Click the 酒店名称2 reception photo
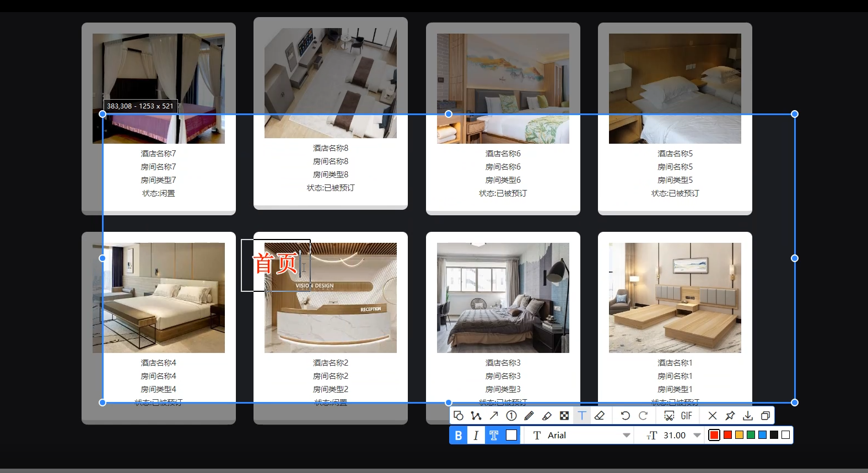The height and width of the screenshot is (473, 868). [331, 298]
